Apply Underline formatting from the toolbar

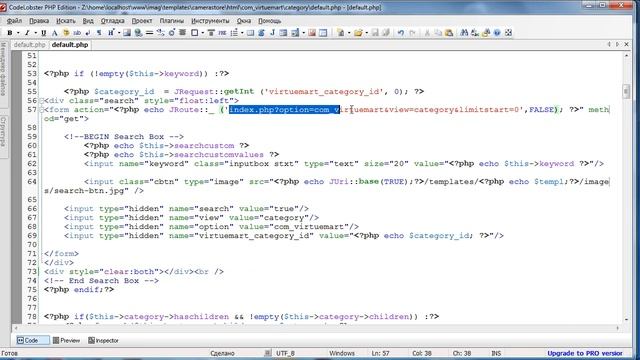[x=43, y=33]
